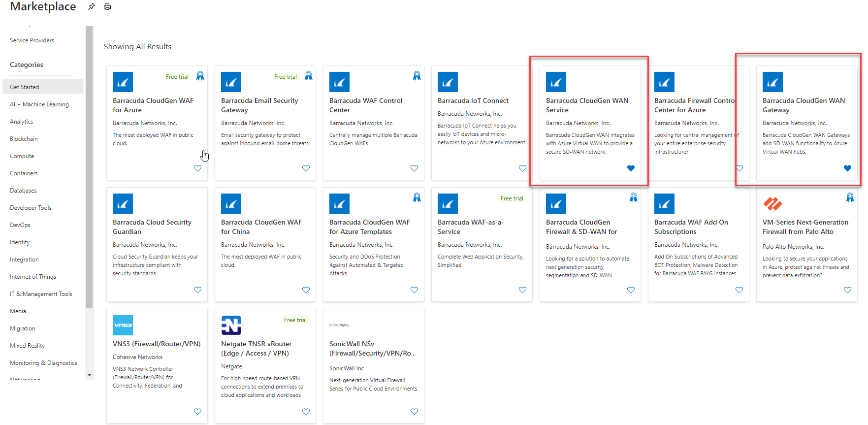Screen dimensions: 868x425
Task: Click certified ribbon badge on WAF Control Center
Action: [x=417, y=76]
